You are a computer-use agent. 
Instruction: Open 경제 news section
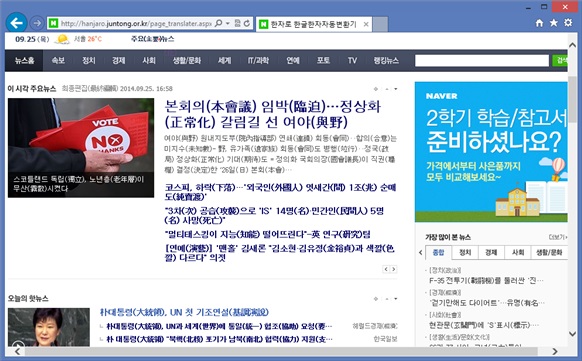(119, 60)
